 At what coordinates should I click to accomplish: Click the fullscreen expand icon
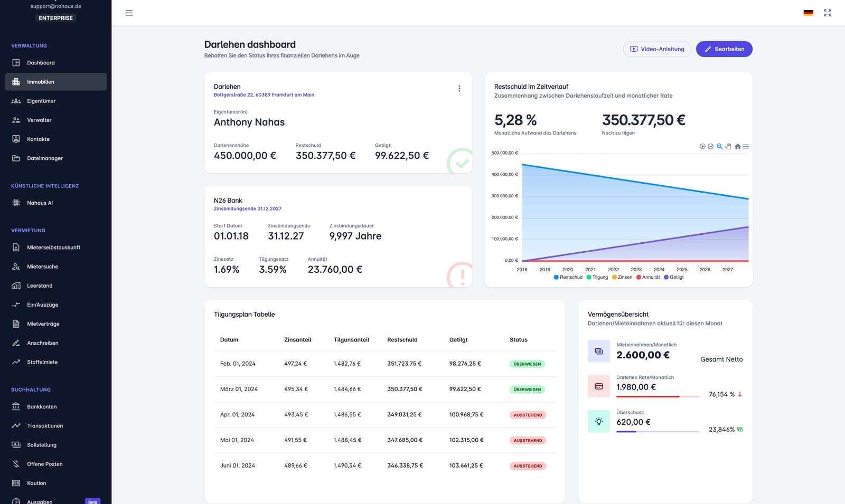828,13
